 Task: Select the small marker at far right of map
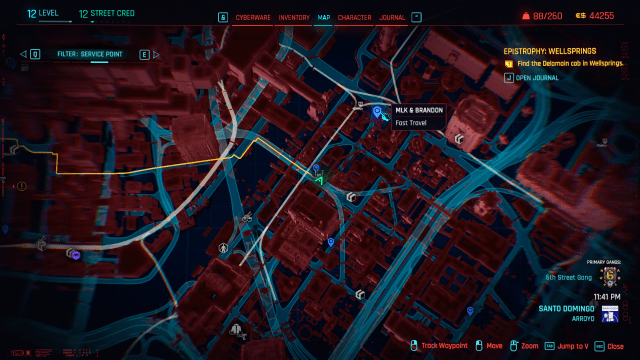[604, 143]
